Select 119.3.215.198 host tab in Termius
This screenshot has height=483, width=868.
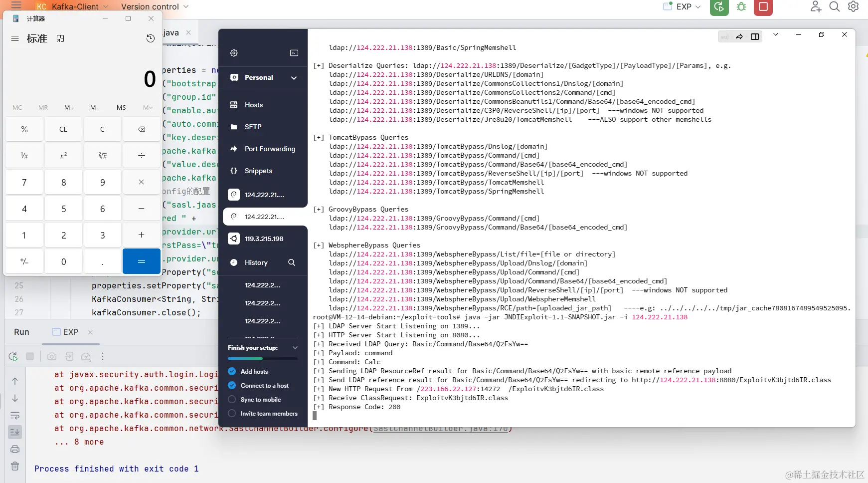(x=263, y=239)
